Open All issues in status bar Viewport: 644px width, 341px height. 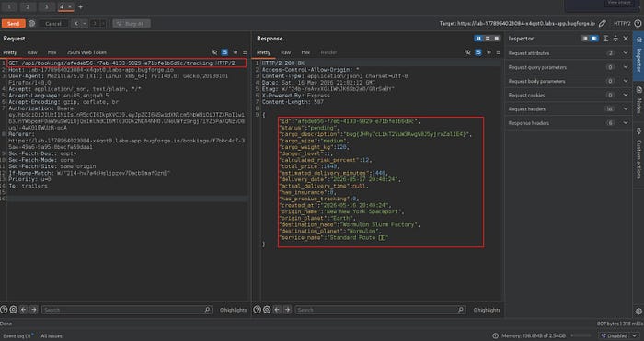point(52,336)
